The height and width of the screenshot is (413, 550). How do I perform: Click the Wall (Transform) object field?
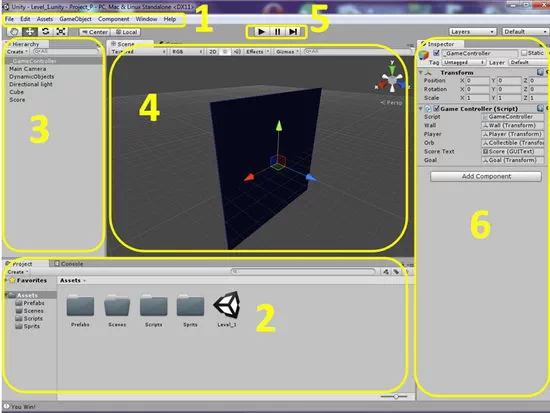pyautogui.click(x=512, y=125)
